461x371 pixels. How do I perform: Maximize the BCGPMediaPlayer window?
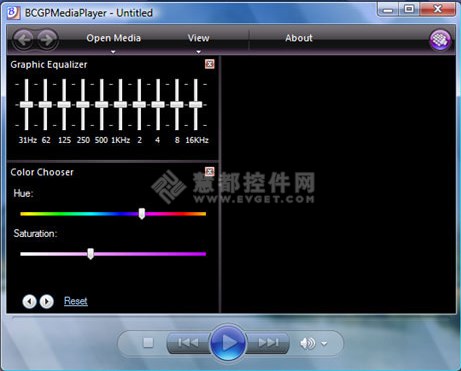pyautogui.click(x=409, y=10)
